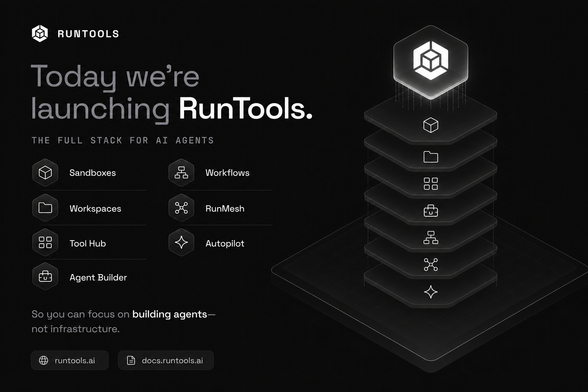Click the RunTools hexagon logo in header
588x392 pixels.
(40, 34)
